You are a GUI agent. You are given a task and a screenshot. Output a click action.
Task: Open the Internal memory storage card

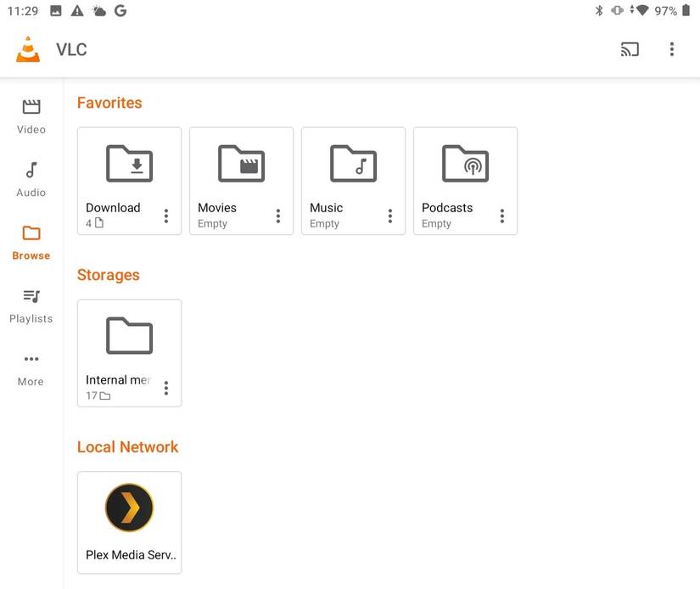tap(129, 336)
